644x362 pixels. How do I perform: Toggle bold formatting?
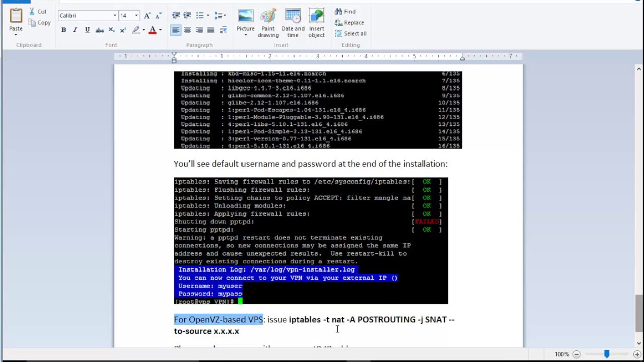(64, 30)
